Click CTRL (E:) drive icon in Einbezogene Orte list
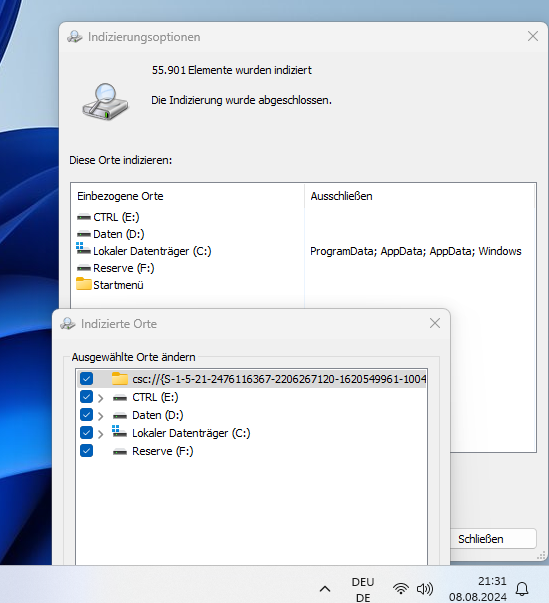549x603 pixels. [x=84, y=217]
